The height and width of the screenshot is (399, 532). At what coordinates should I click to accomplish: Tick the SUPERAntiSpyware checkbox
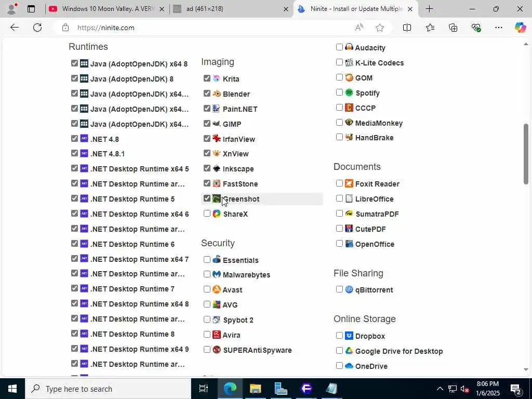(207, 349)
